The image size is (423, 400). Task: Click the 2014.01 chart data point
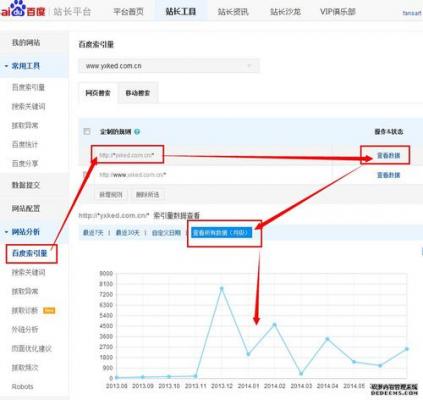pos(248,354)
